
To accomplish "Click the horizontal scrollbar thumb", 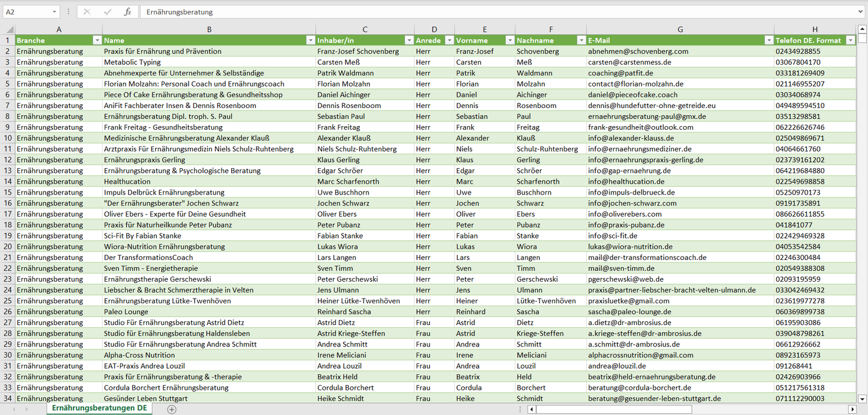I will 613,409.
